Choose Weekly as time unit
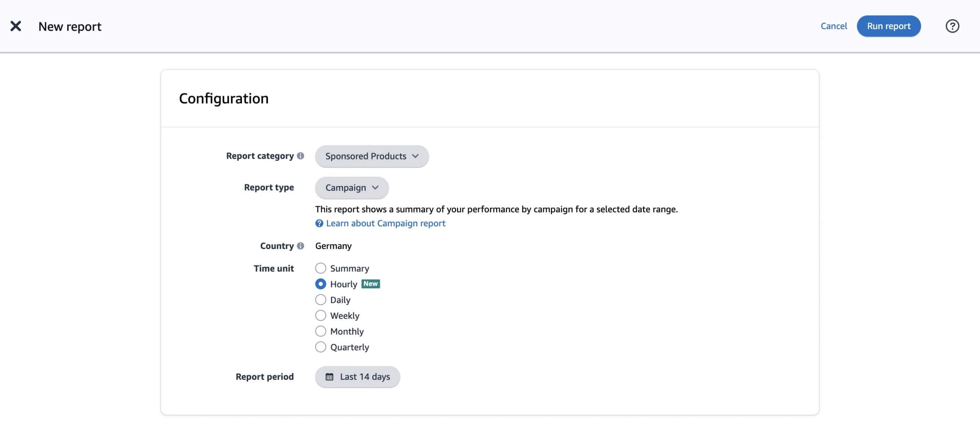Viewport: 980px width, 426px height. coord(320,315)
